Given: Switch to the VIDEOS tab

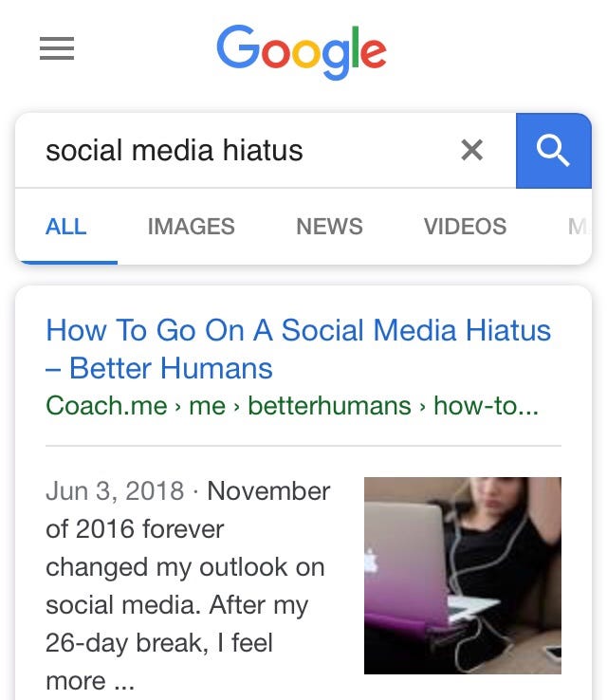Looking at the screenshot, I should (x=465, y=227).
